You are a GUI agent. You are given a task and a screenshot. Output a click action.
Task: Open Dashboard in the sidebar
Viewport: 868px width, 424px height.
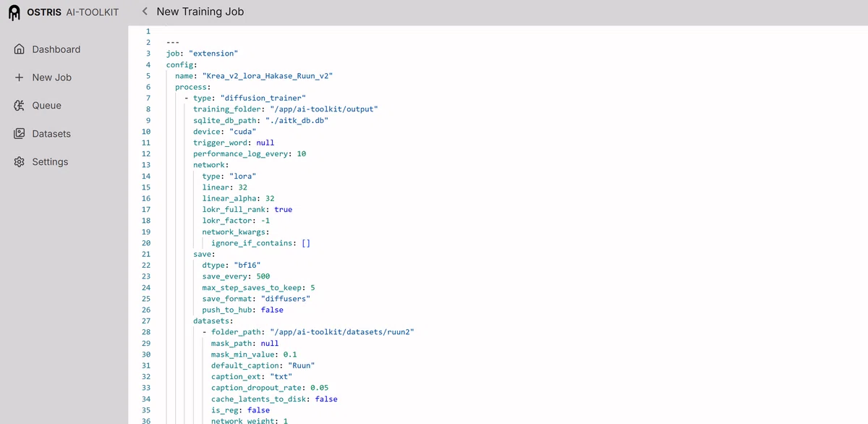(56, 49)
